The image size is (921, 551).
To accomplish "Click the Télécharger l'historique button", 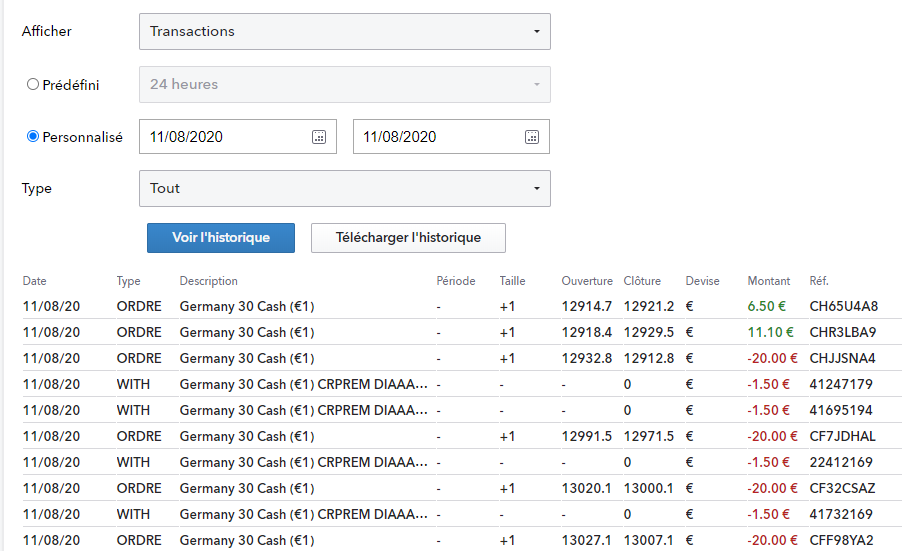I will click(x=408, y=238).
